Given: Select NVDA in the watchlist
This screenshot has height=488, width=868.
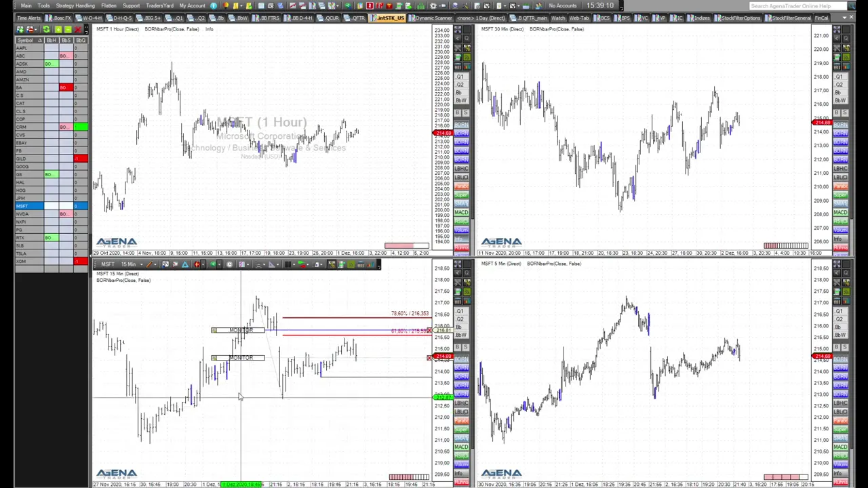Looking at the screenshot, I should pyautogui.click(x=51, y=214).
